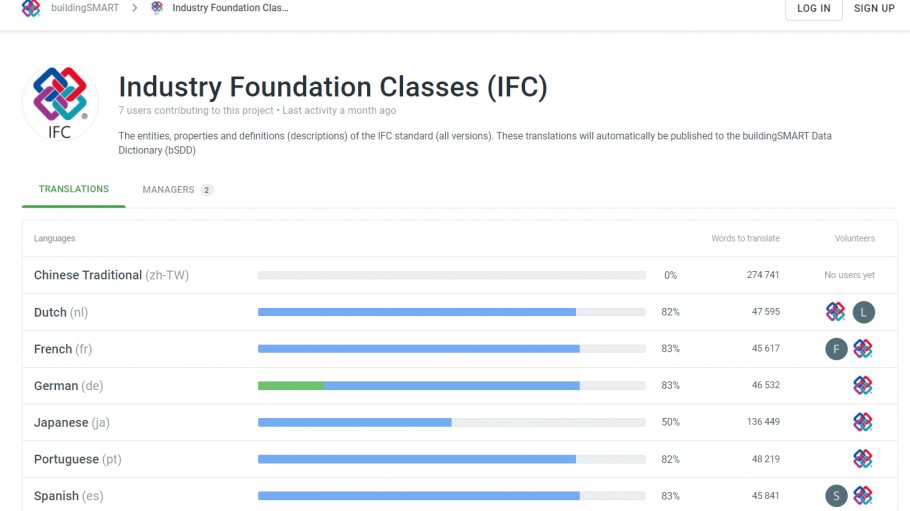Click the buildingSMART volunteer avatar for Japanese

(863, 423)
